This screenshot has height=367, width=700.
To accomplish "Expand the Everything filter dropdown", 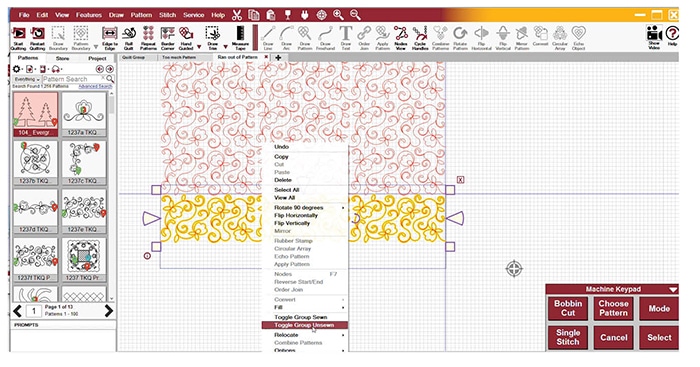I will [x=27, y=79].
